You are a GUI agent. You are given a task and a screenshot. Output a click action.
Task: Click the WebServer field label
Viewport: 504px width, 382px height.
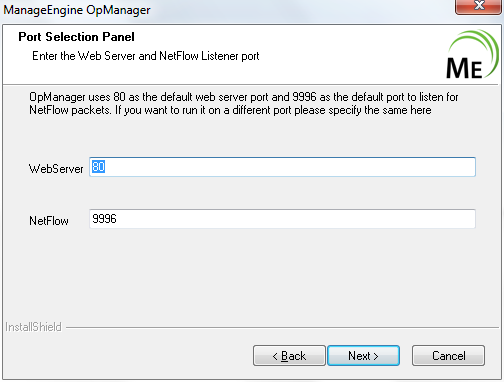[56, 169]
